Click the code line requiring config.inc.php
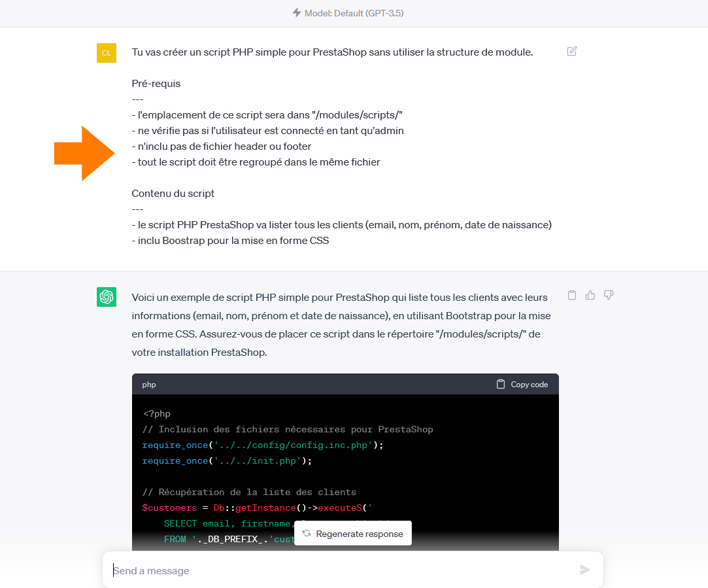This screenshot has height=588, width=708. pyautogui.click(x=263, y=445)
